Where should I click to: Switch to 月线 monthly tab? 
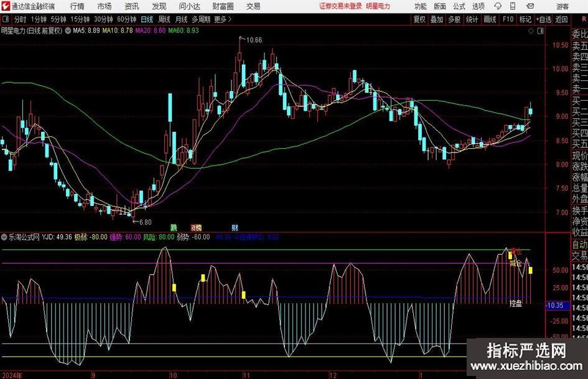[182, 19]
